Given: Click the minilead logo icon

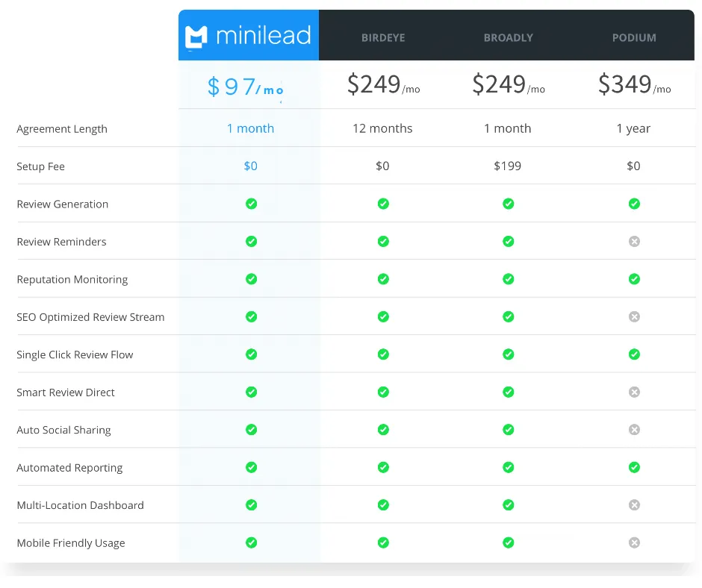Looking at the screenshot, I should tap(196, 37).
